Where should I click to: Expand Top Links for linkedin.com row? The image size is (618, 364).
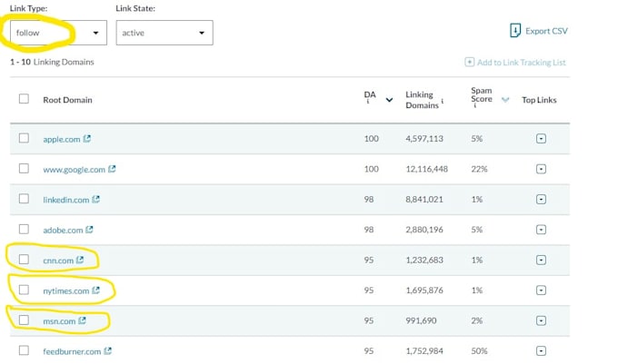pyautogui.click(x=541, y=199)
